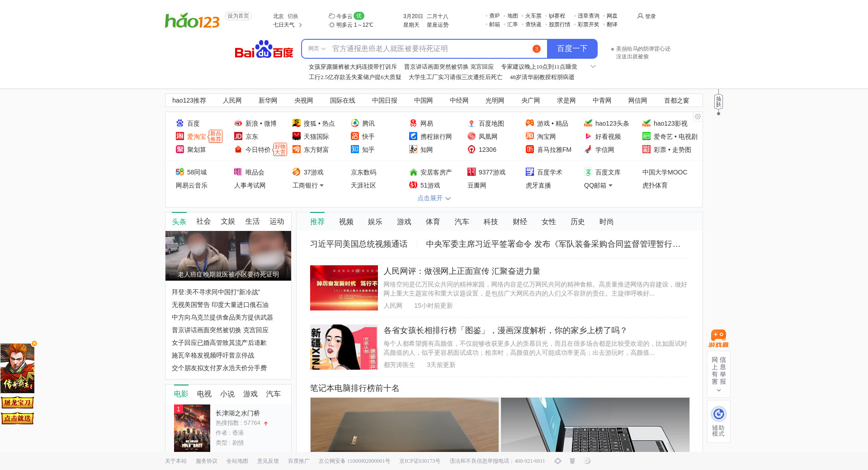Click the Baidu search input field
The height and width of the screenshot is (470, 868).
(x=429, y=49)
